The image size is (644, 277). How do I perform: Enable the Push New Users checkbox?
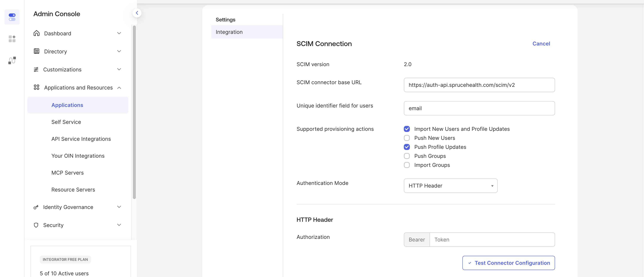(407, 138)
